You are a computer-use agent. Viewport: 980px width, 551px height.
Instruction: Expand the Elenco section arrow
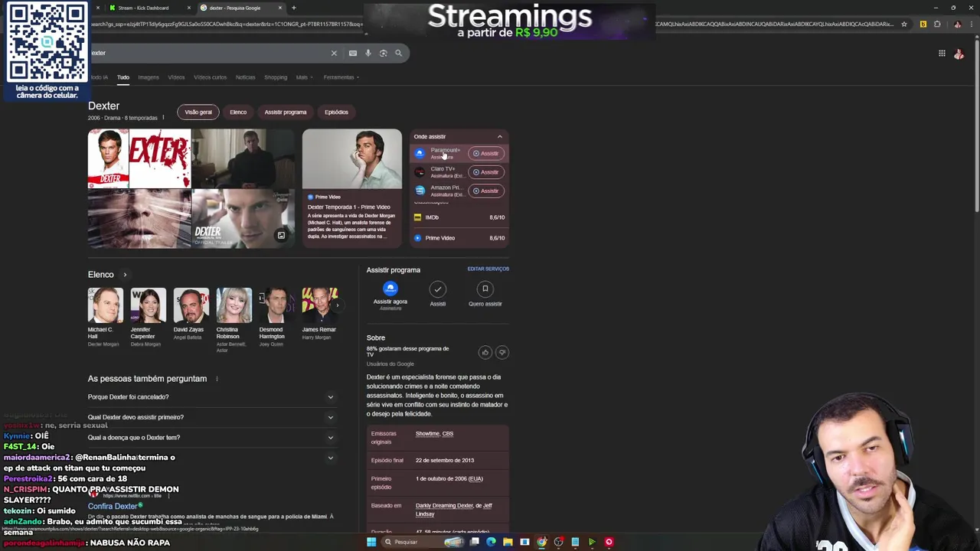coord(125,275)
